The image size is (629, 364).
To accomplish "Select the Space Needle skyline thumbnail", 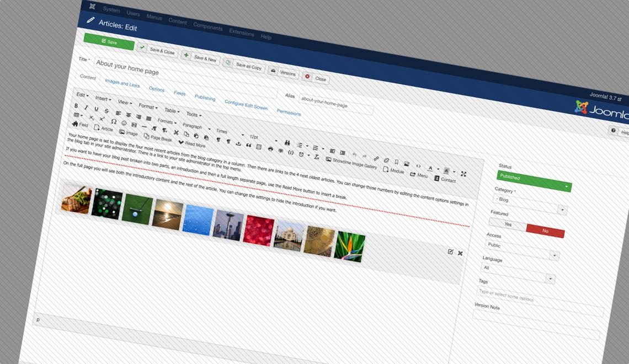I will click(x=229, y=226).
